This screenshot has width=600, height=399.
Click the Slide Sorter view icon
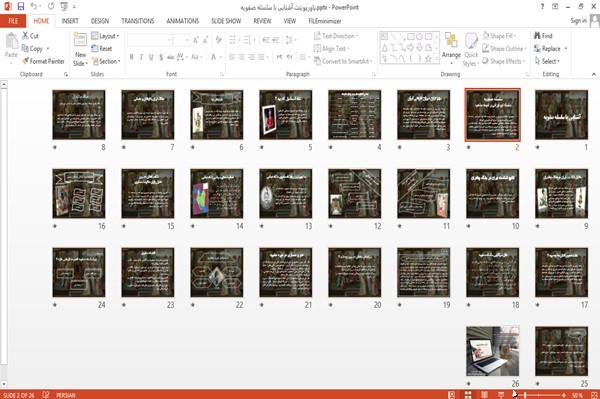tap(468, 395)
